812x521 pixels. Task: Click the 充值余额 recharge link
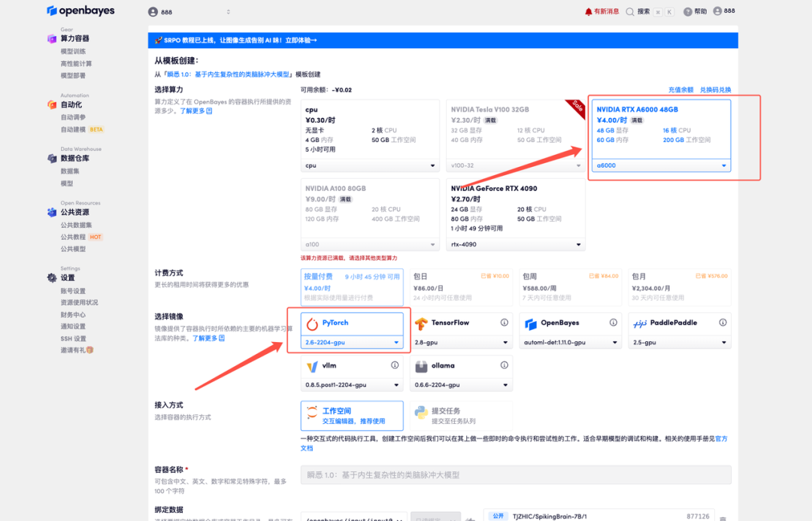680,89
